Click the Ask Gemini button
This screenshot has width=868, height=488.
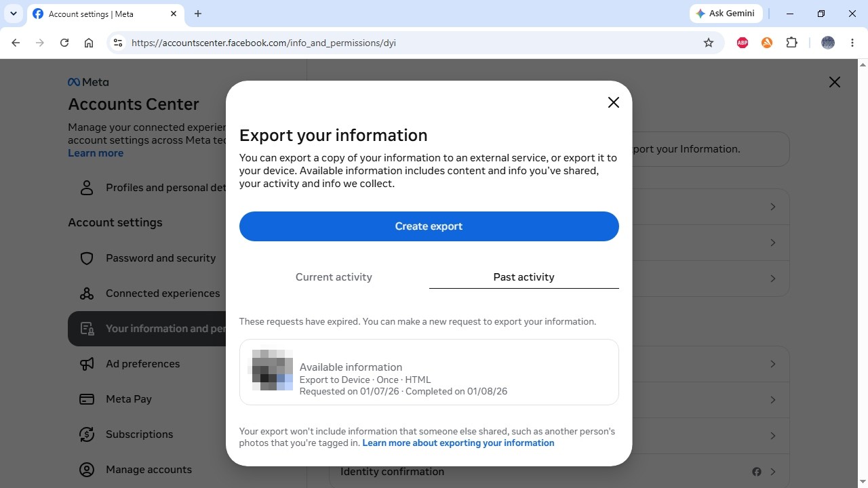[726, 14]
